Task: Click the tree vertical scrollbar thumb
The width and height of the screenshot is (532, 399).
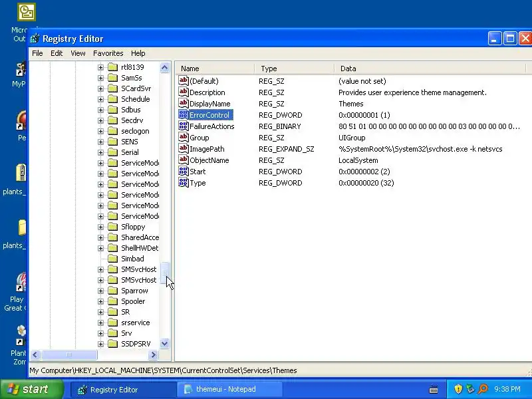Action: coord(164,272)
